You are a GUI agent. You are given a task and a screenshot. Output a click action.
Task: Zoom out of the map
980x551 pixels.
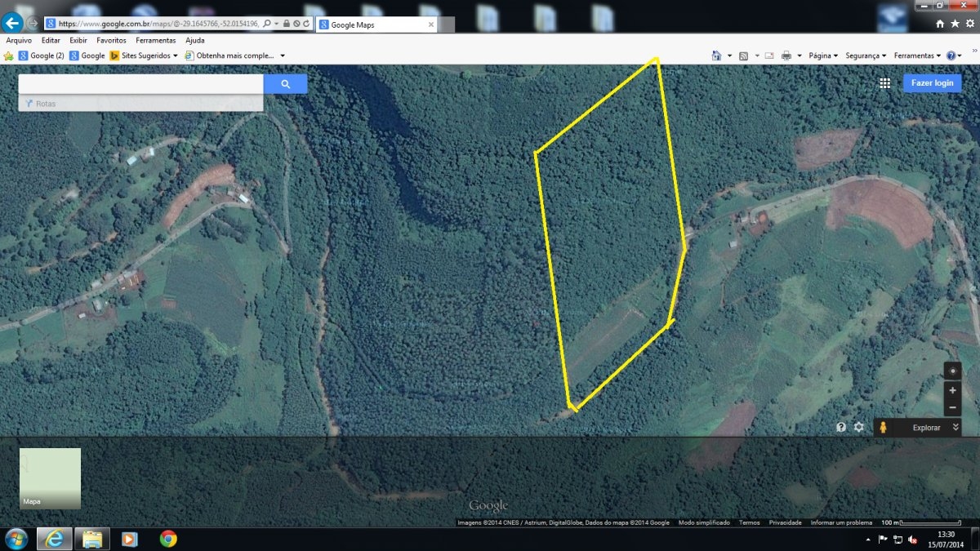pyautogui.click(x=952, y=407)
